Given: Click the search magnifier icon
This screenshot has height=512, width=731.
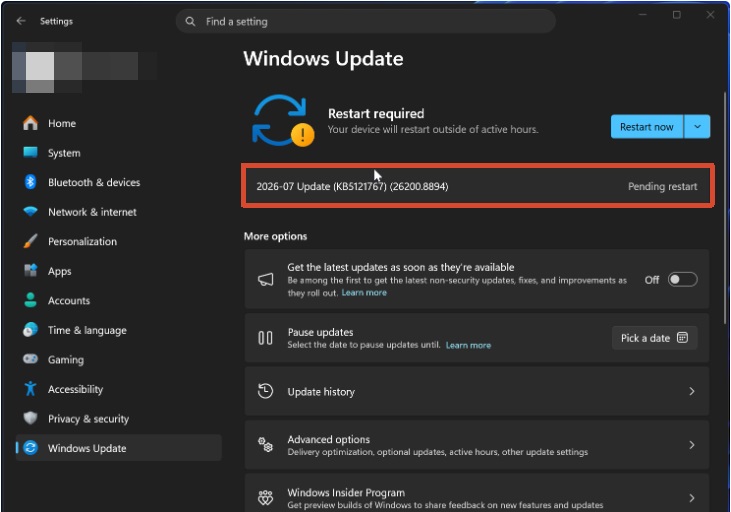Looking at the screenshot, I should coord(190,21).
